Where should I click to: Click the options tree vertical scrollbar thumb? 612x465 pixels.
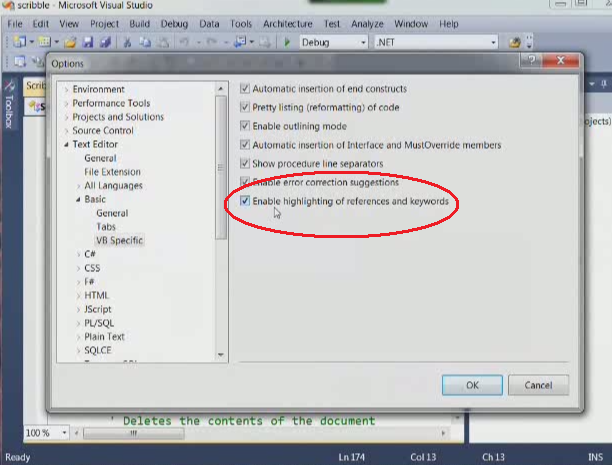(x=221, y=168)
